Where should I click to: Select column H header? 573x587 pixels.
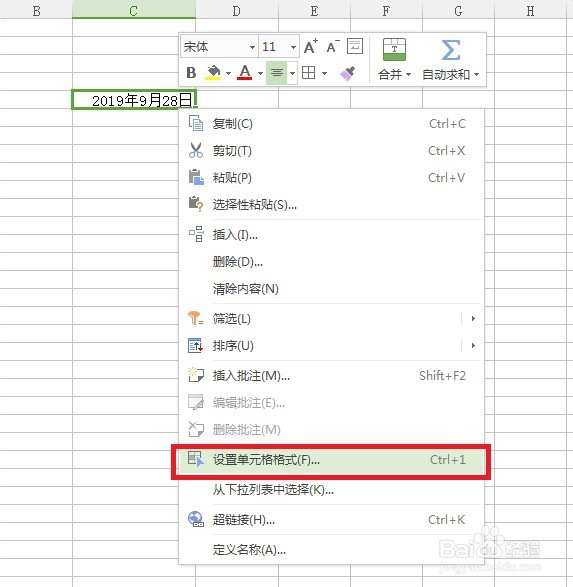click(530, 9)
